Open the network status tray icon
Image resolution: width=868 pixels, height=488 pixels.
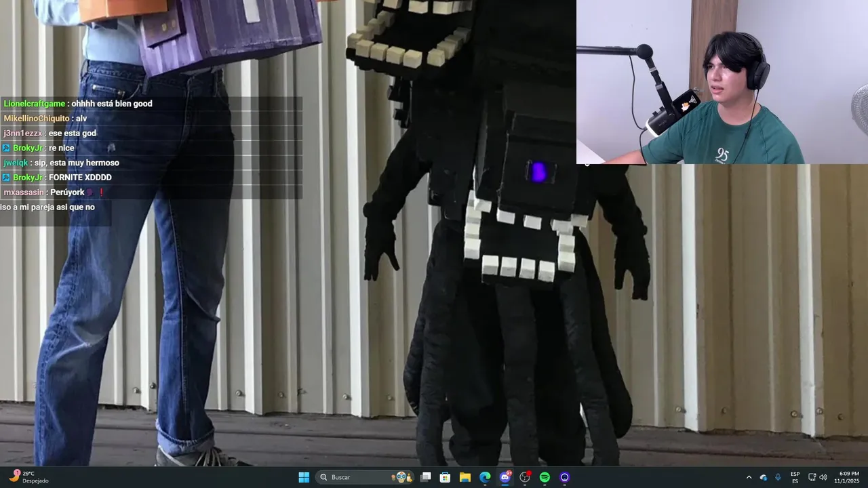pos(812,477)
